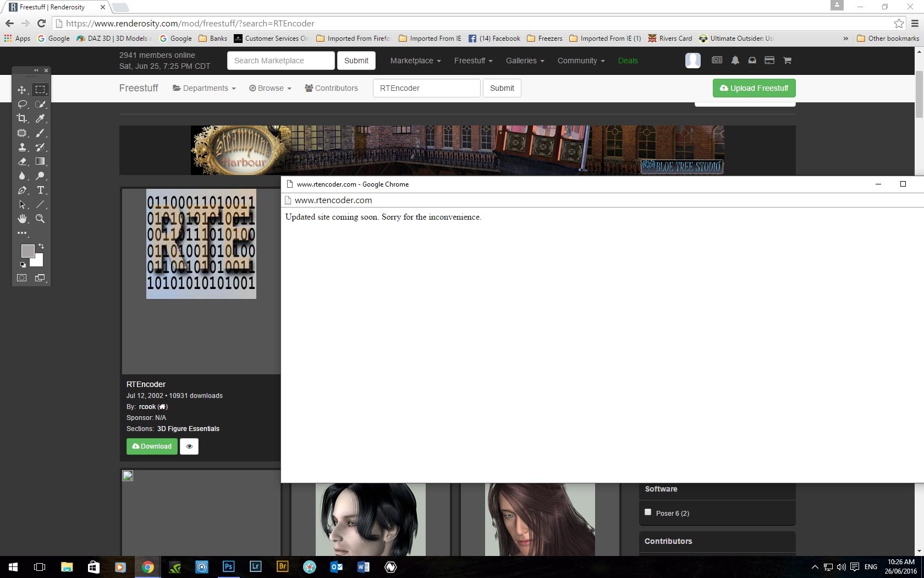924x578 pixels.
Task: Click the Upload Freestuff button
Action: click(x=754, y=88)
